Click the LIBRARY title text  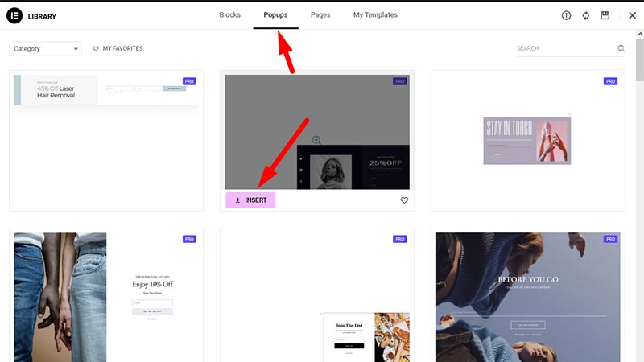(x=42, y=16)
